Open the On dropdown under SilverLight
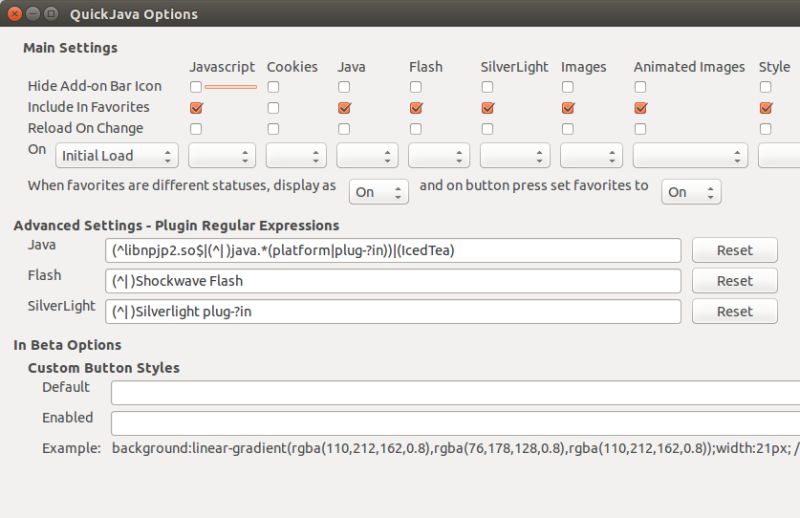Viewport: 800px width, 518px height. (x=515, y=156)
